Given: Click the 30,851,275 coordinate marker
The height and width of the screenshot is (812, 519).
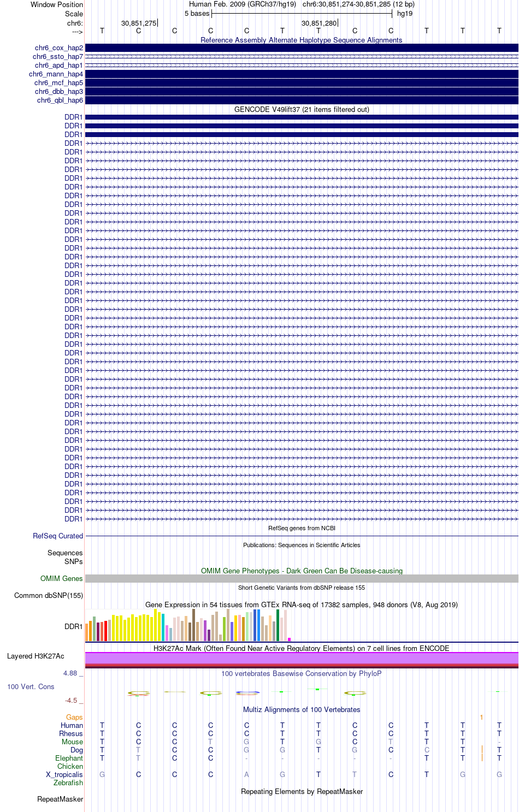Looking at the screenshot, I should click(x=139, y=23).
